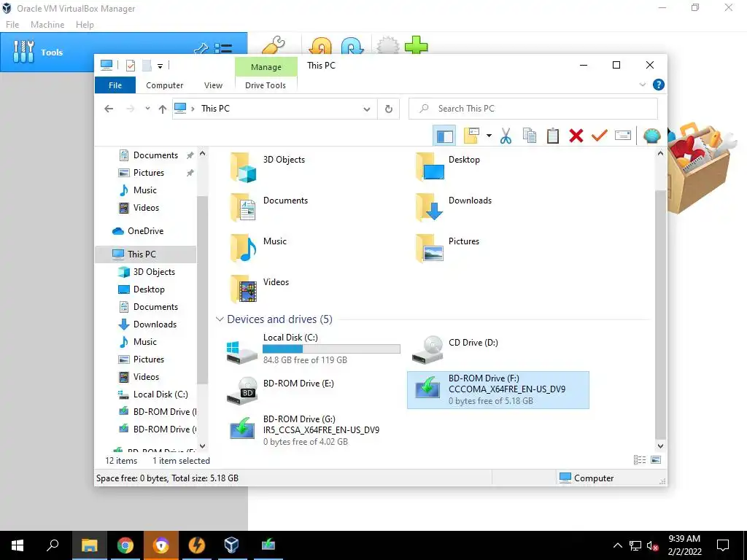Viewport: 747px width, 560px height.
Task: Open VirtualBox cube icon in taskbar
Action: (232, 545)
